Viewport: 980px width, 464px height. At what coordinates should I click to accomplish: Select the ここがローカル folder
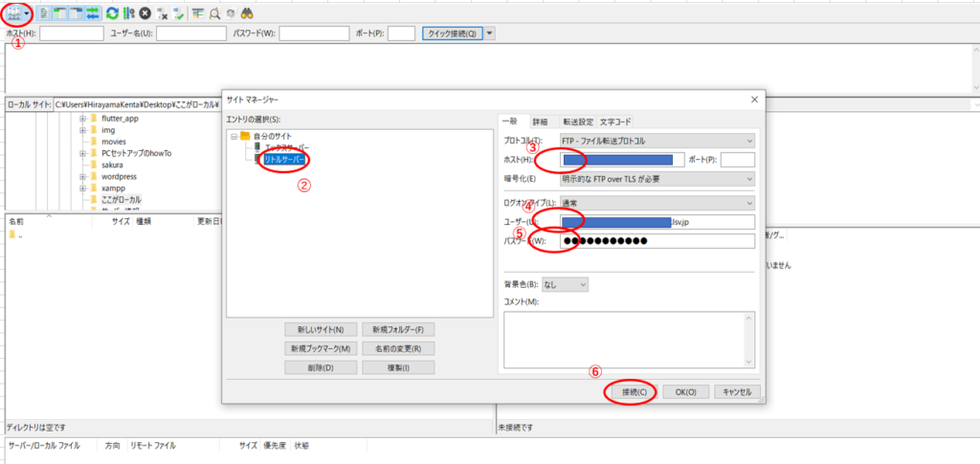[122, 200]
